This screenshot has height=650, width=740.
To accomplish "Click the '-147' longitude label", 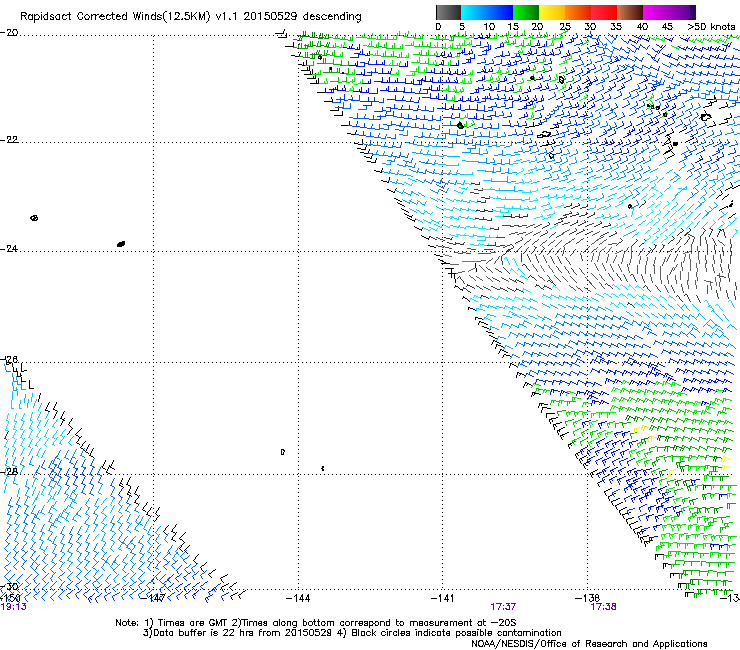I will pos(153,598).
